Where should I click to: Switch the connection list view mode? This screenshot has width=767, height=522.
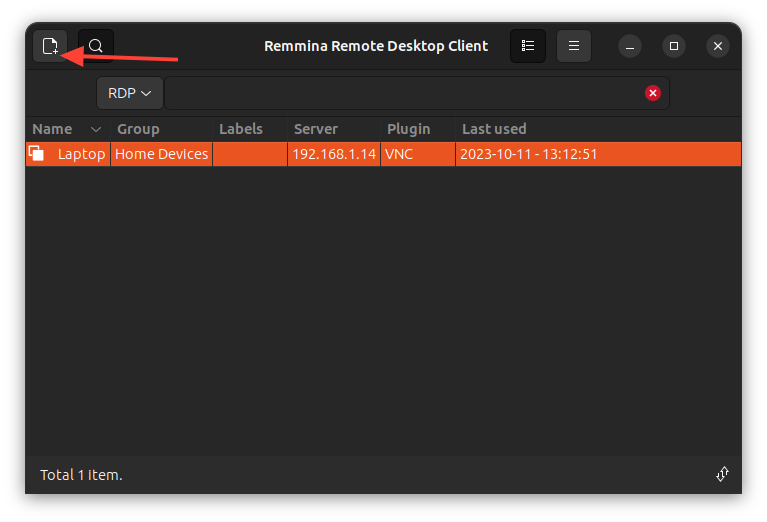point(528,46)
